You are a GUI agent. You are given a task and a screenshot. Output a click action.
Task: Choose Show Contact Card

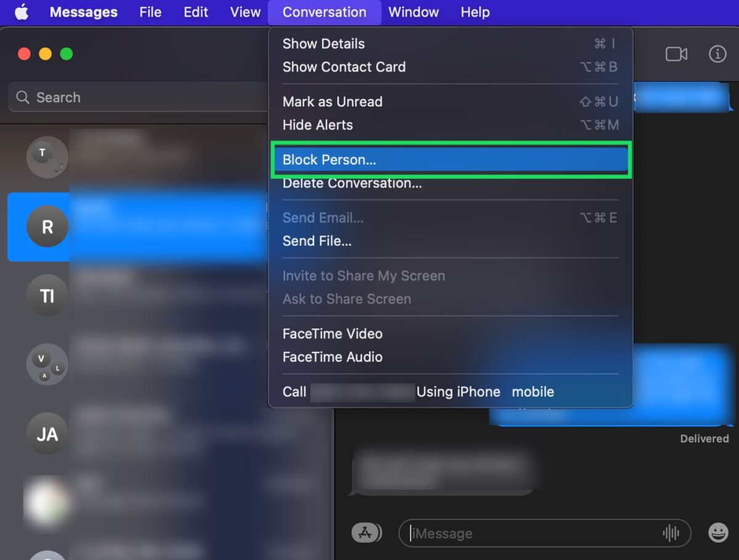click(x=451, y=67)
